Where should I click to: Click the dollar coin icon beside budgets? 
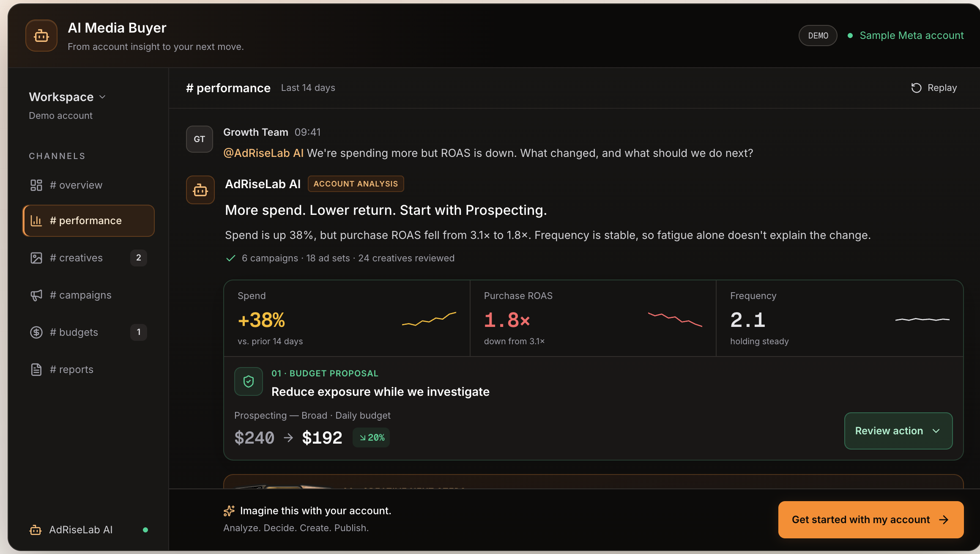tap(36, 332)
